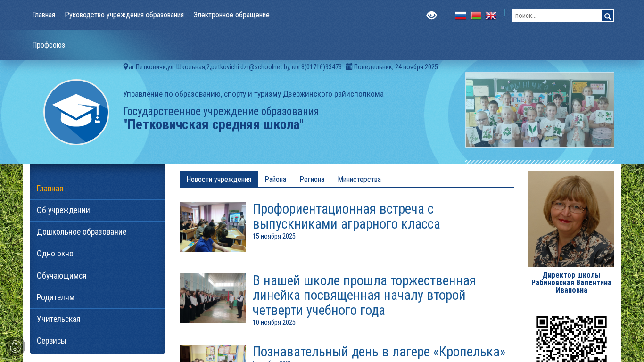This screenshot has width=644, height=362.
Task: Switch to Министерства news tab
Action: pos(359,179)
